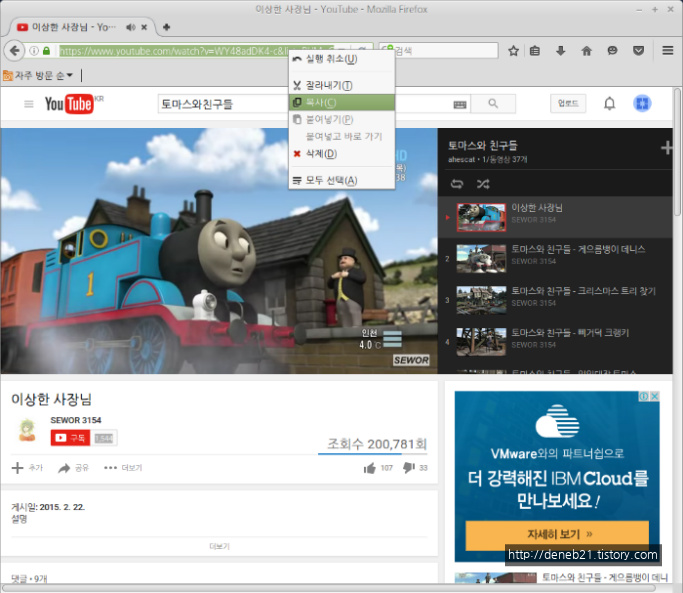Expand the '자주 방문 순' bookmarks dropdown
The height and width of the screenshot is (593, 683).
click(x=42, y=75)
